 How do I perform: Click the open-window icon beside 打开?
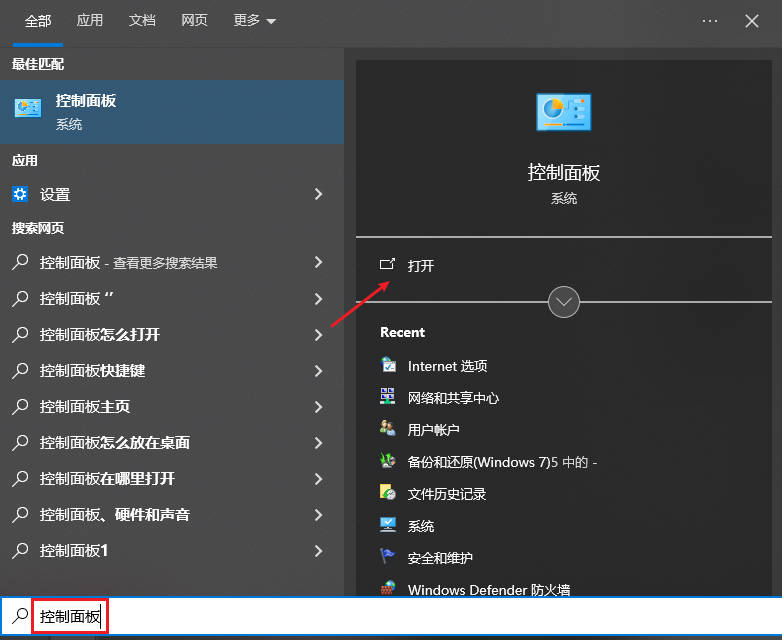click(388, 264)
